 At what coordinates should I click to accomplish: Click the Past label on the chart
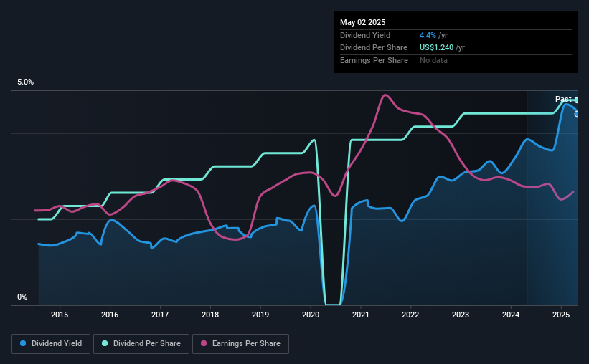pos(563,99)
